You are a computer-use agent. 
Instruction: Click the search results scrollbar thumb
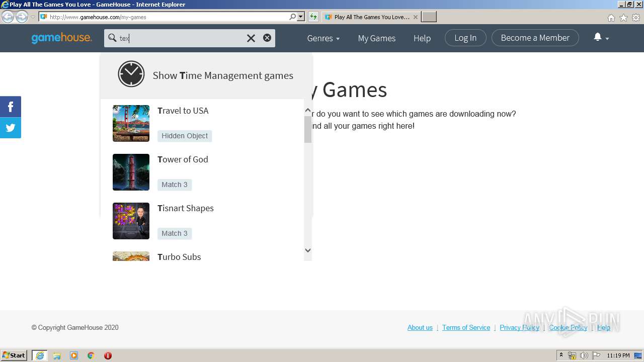308,129
